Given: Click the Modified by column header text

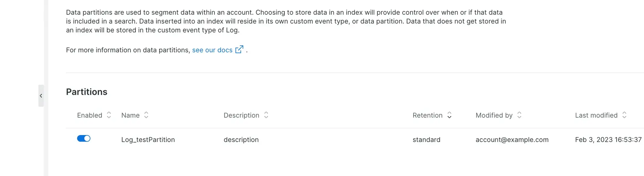Looking at the screenshot, I should point(494,115).
